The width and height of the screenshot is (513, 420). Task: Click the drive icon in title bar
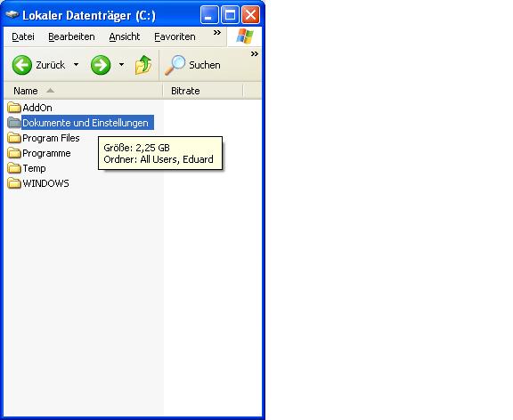(12, 15)
